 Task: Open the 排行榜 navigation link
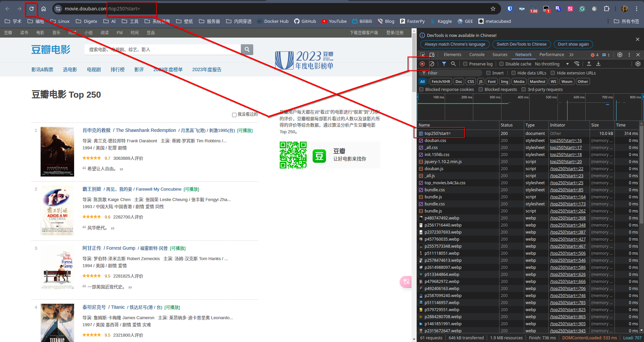[x=117, y=69]
